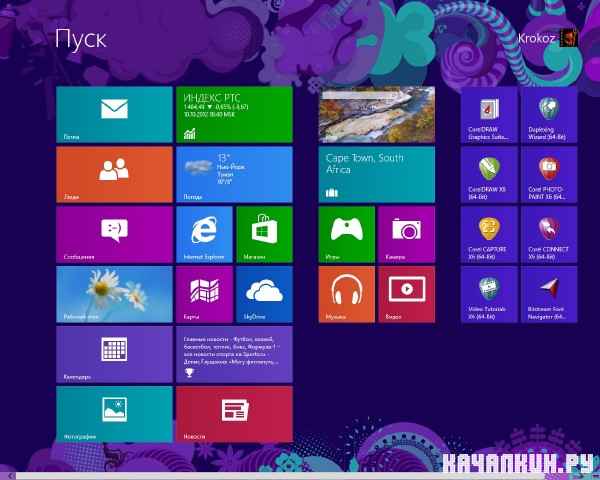Open the Games tile with Xbox controller
This screenshot has width=600, height=480.
coord(347,235)
